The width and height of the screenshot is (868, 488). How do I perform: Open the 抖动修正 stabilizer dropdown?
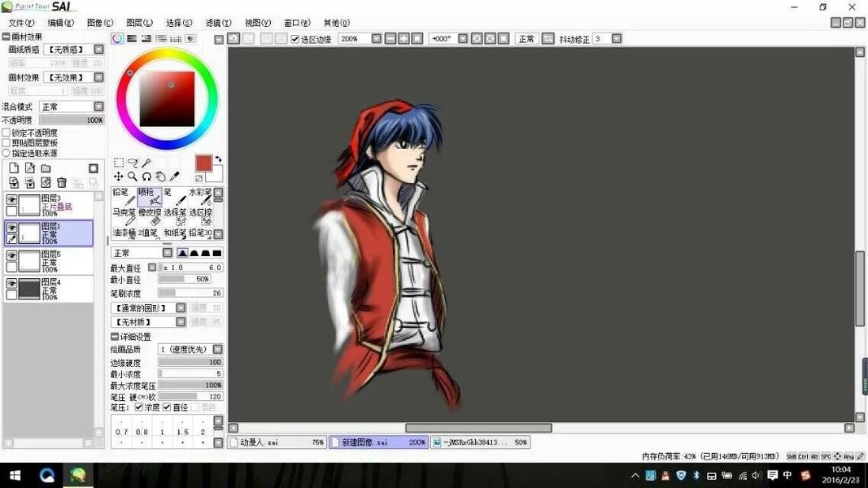[x=616, y=39]
